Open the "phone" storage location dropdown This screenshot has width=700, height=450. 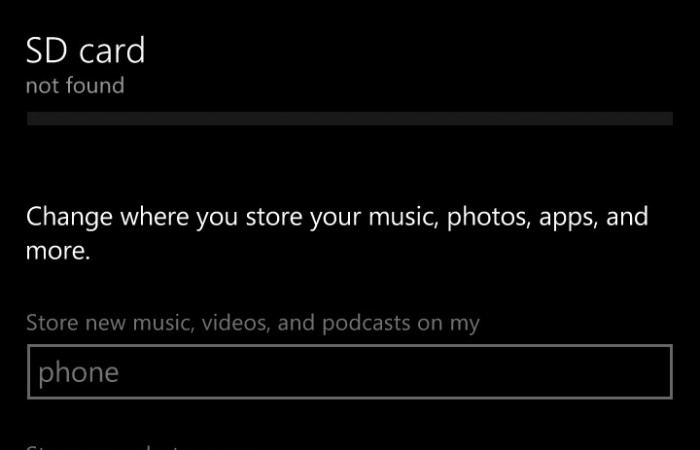(348, 373)
